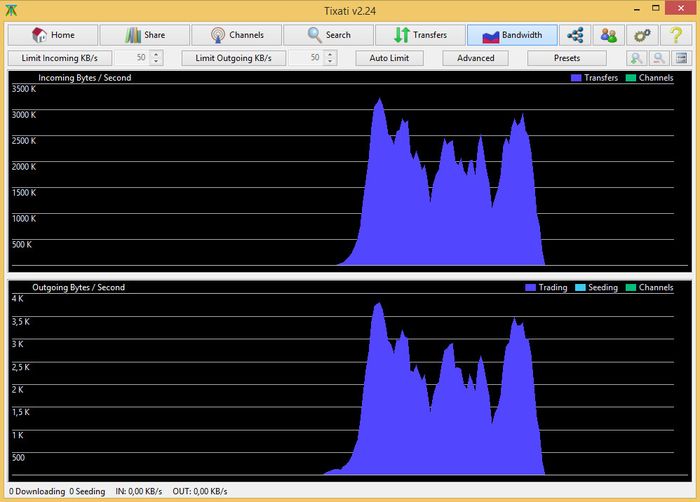700x502 pixels.
Task: Toggle Limit Incoming KB/s
Action: point(60,58)
